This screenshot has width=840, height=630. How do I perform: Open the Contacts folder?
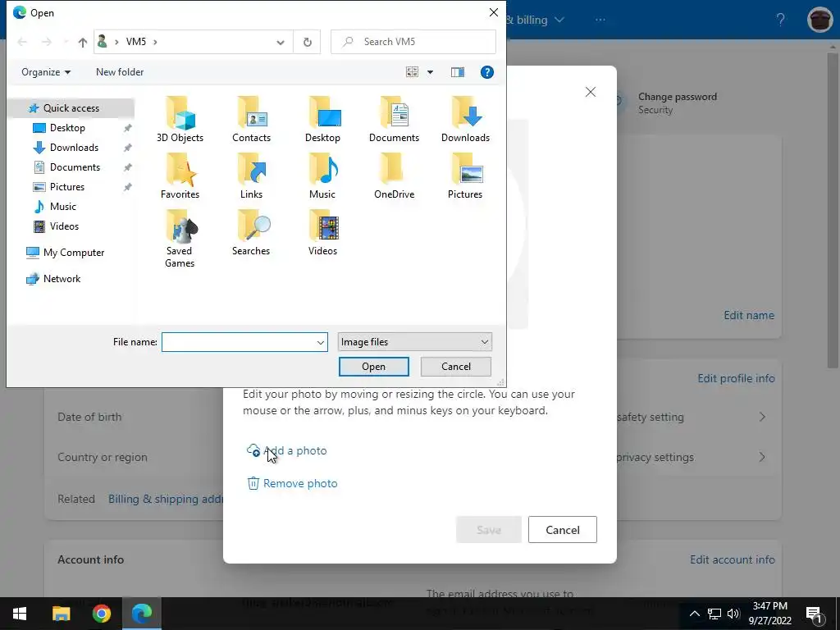pos(251,120)
